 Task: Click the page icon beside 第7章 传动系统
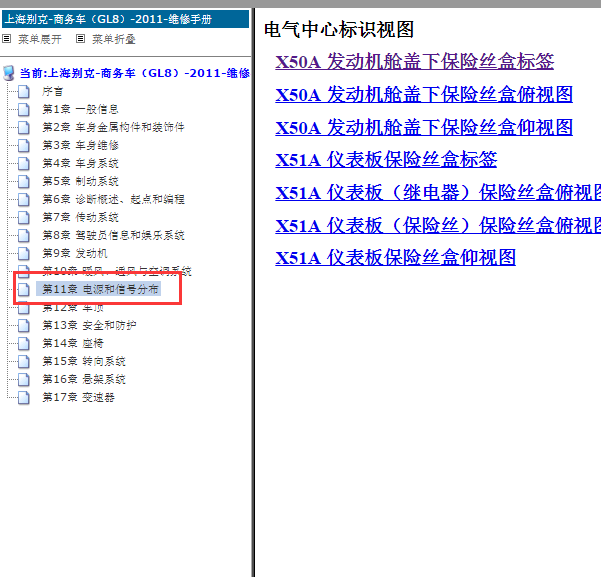click(x=24, y=217)
